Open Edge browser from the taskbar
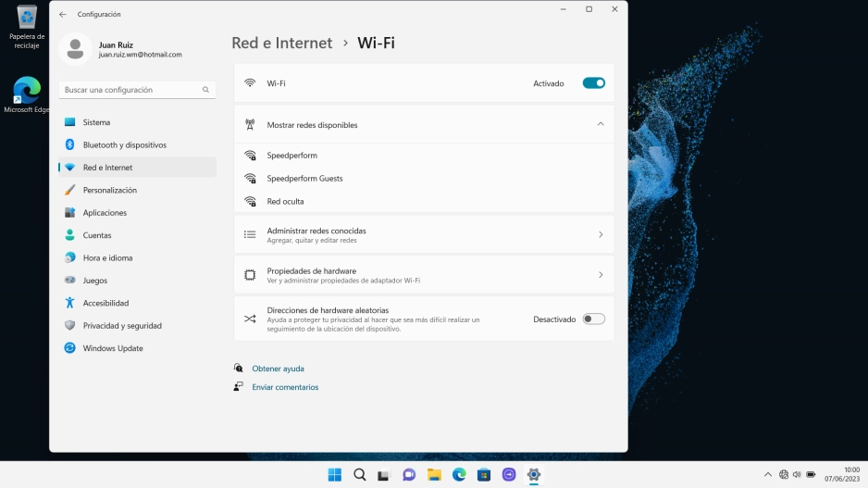The width and height of the screenshot is (868, 488). pyautogui.click(x=459, y=475)
